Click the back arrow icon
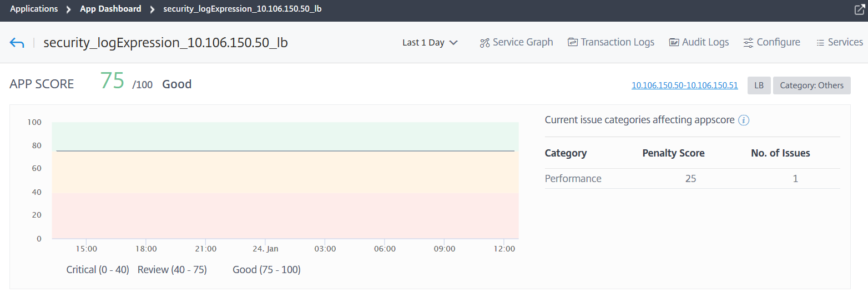 pyautogui.click(x=17, y=43)
